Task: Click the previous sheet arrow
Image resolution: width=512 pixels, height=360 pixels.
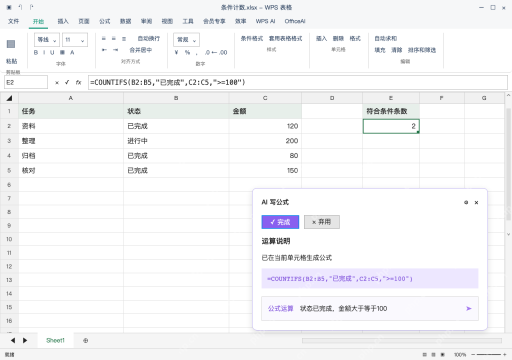Action: (13, 340)
